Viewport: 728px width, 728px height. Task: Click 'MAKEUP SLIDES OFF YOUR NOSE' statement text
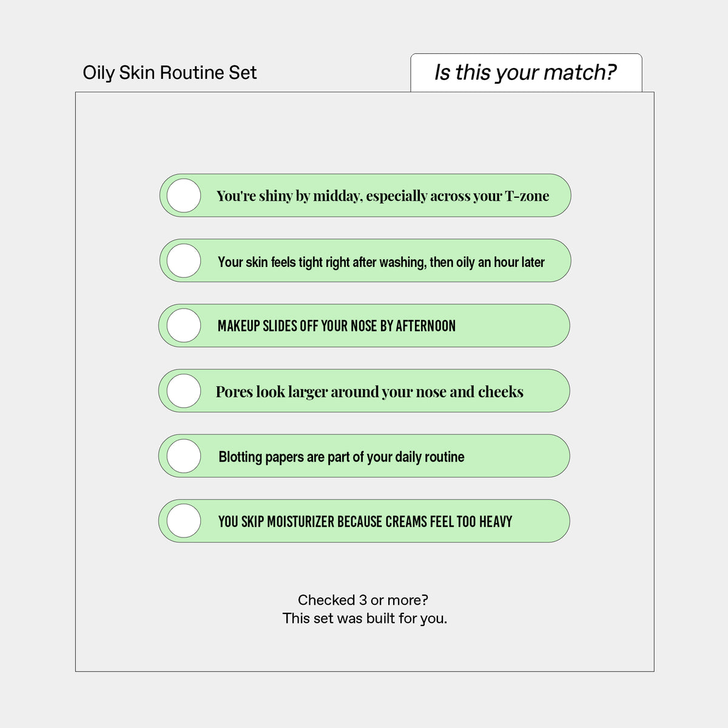tap(337, 326)
